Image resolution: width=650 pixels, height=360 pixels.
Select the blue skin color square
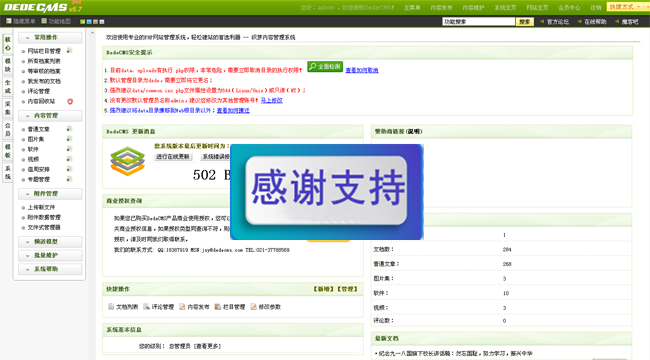(89, 22)
